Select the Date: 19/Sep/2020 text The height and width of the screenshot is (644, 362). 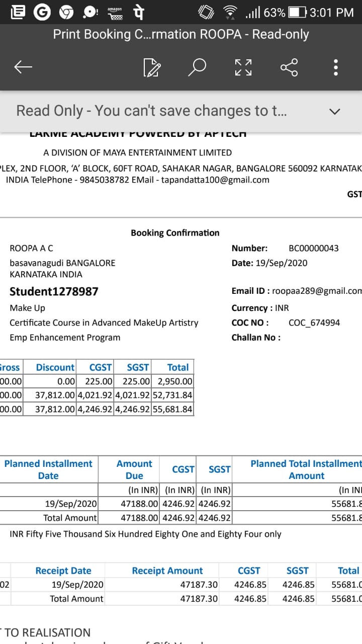click(269, 263)
